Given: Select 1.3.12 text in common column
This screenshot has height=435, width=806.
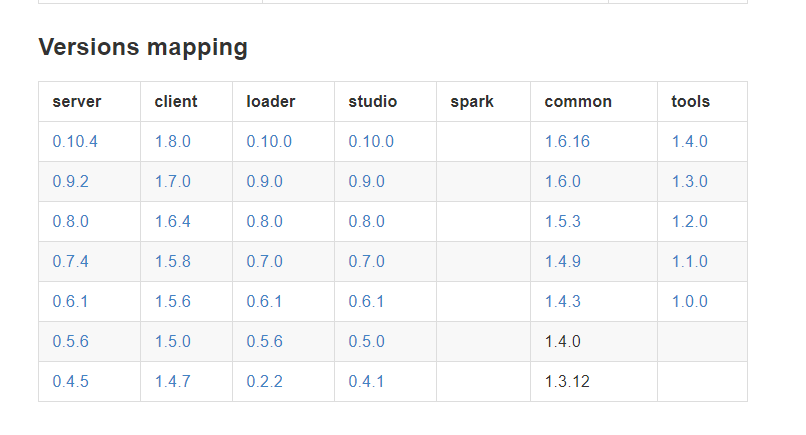Looking at the screenshot, I should click(x=567, y=382).
